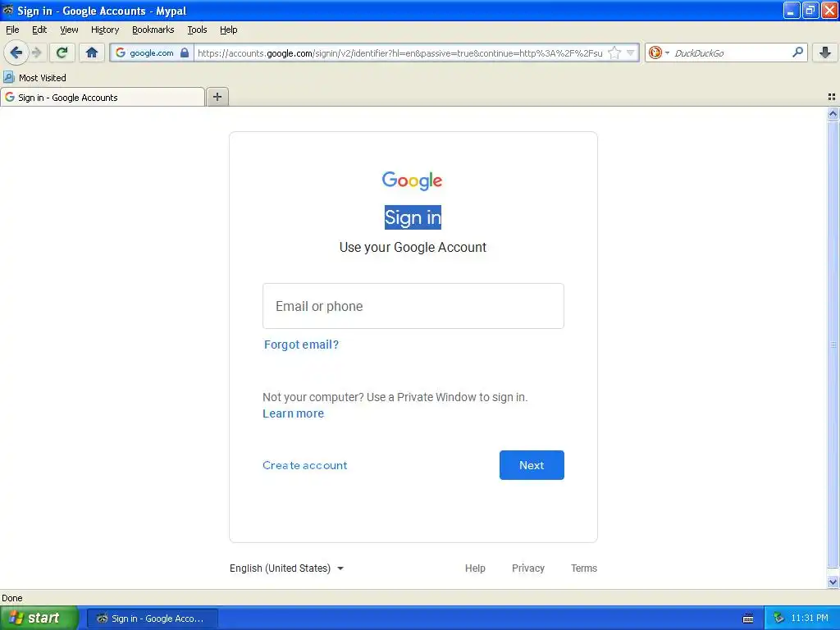The height and width of the screenshot is (630, 840).
Task: Click the Use your Google Account text
Action: 413,247
